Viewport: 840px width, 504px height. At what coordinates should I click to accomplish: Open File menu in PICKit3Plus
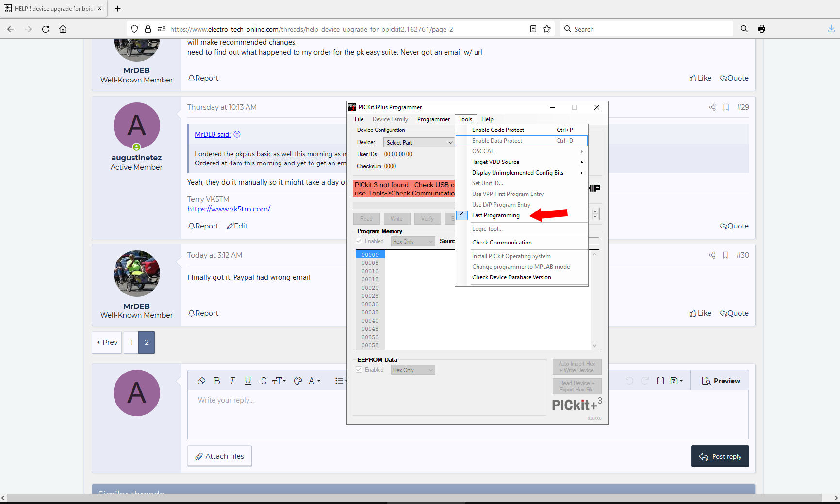(x=359, y=119)
